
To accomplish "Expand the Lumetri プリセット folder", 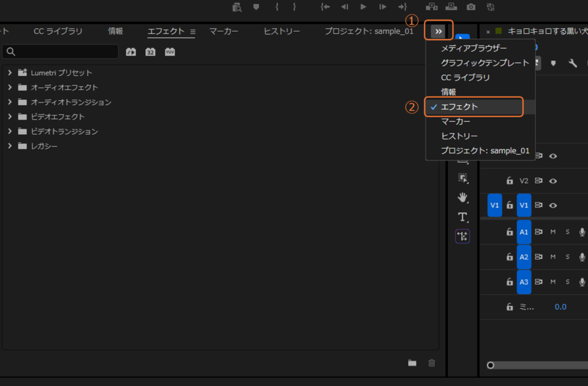I will 10,73.
